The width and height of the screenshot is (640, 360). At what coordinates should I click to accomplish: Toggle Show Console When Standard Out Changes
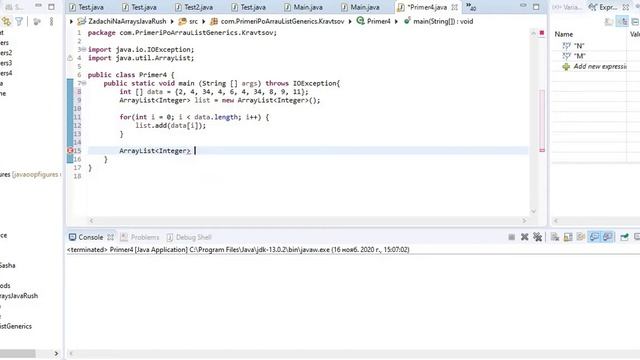(x=594, y=237)
